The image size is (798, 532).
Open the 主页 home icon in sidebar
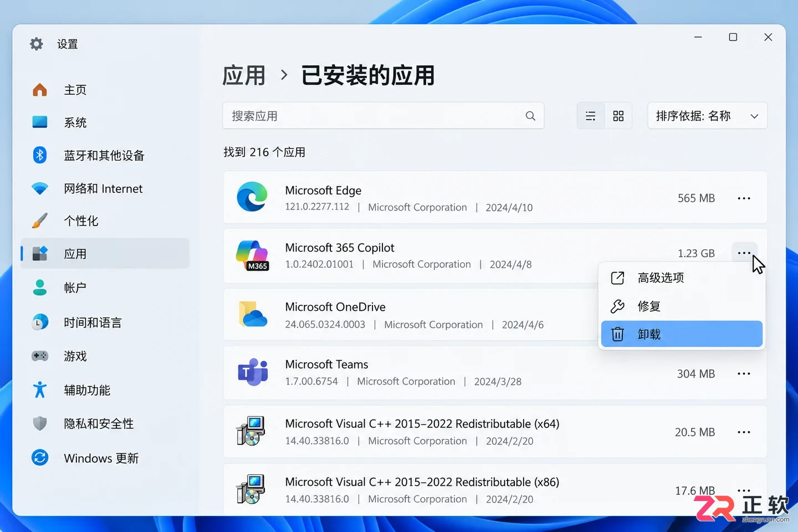pyautogui.click(x=40, y=90)
